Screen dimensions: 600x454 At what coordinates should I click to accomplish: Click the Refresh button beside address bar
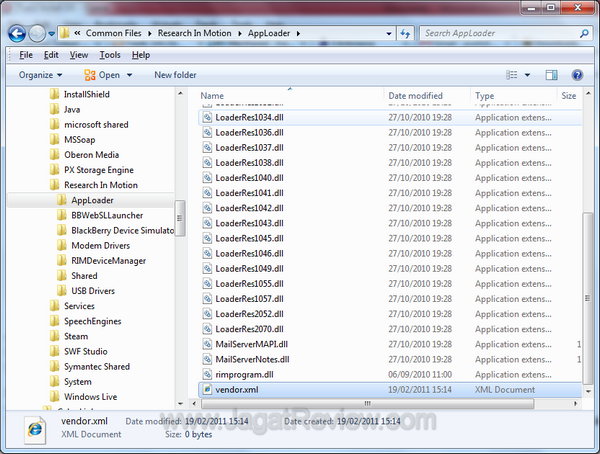pos(405,34)
